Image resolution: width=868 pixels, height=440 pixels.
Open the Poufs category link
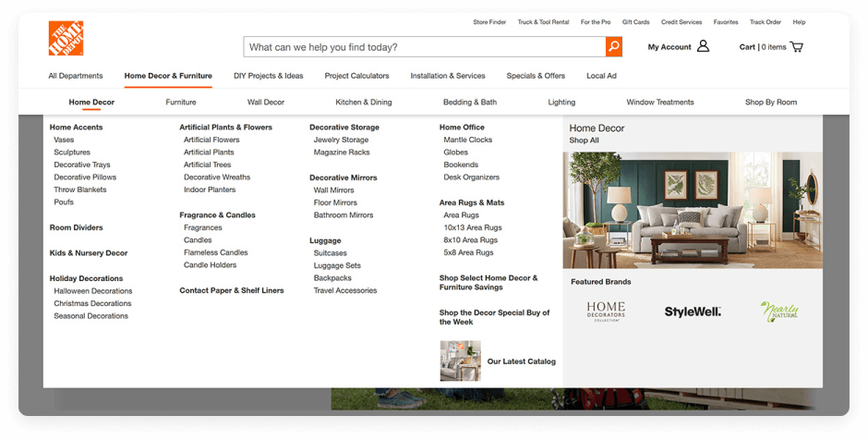click(64, 202)
